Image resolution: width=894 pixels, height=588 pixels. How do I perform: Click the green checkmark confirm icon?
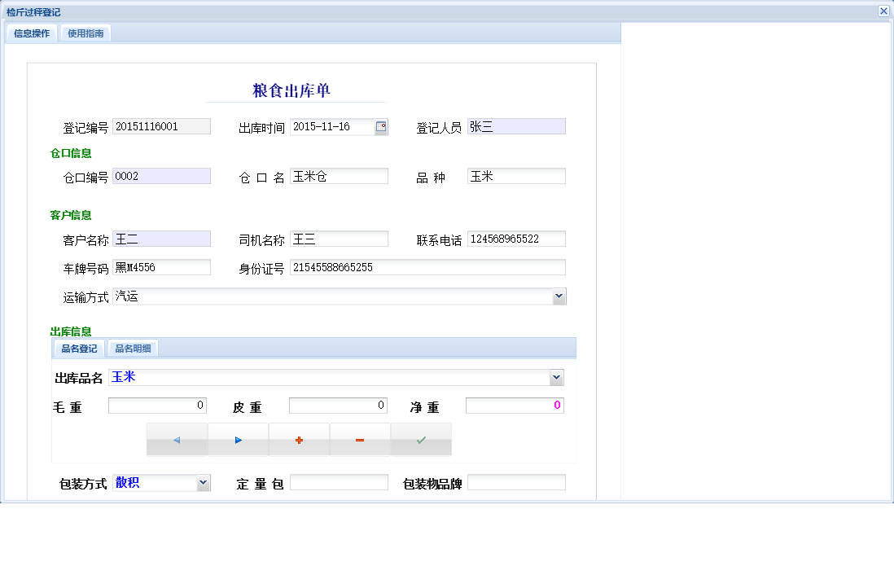[421, 439]
